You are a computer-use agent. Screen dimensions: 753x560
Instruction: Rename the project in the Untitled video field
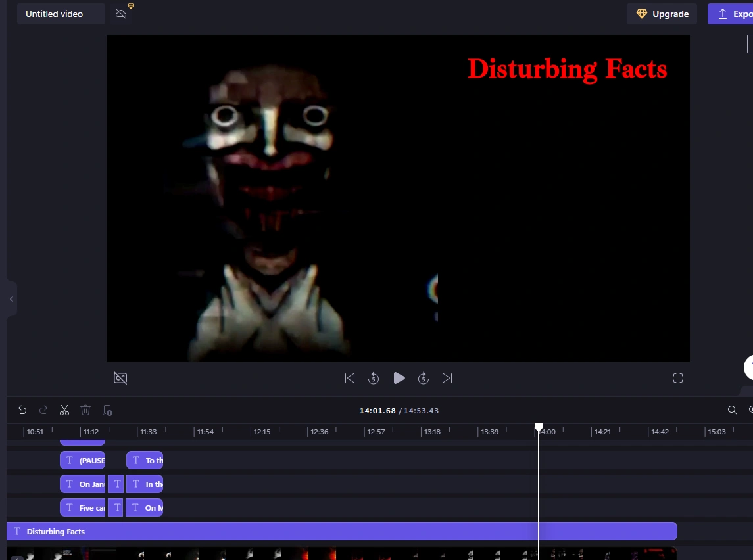pos(61,14)
